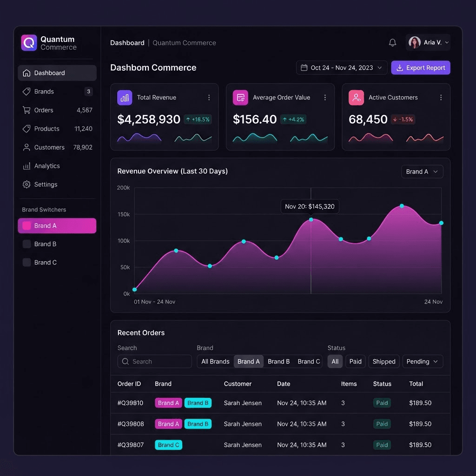Switch to Brand C in Brand Switchers
Viewport: 476px width, 476px height.
coord(57,262)
